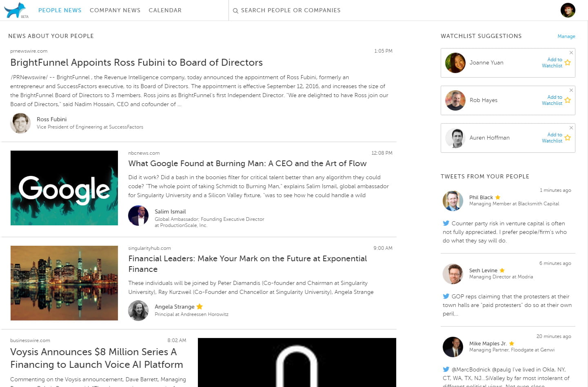Open the Calendar tab
The width and height of the screenshot is (588, 387).
click(x=165, y=10)
